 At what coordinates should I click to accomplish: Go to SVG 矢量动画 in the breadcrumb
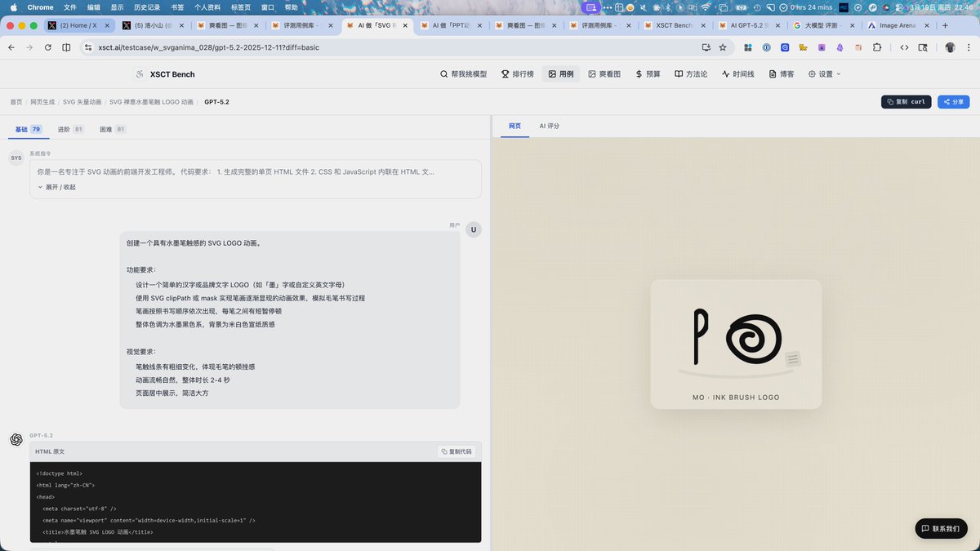82,102
